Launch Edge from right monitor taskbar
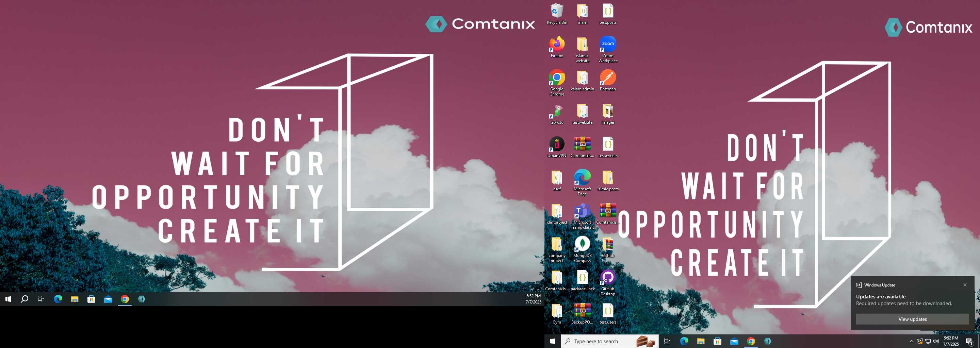 (684, 341)
